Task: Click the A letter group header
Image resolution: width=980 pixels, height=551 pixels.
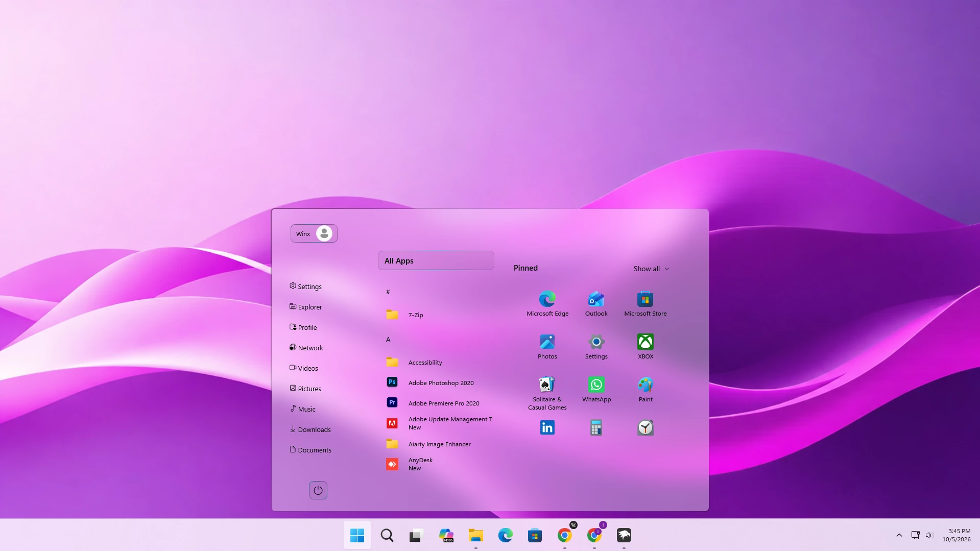Action: click(x=388, y=340)
